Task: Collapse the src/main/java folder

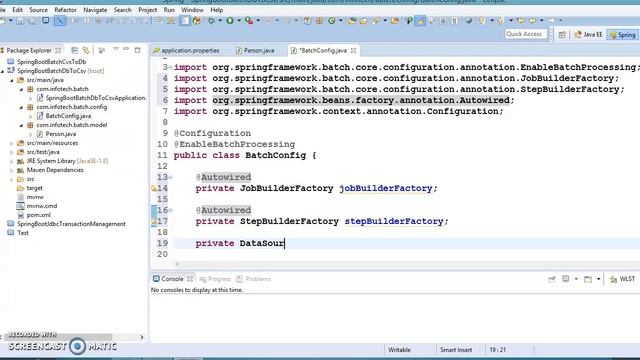Action: pos(12,80)
